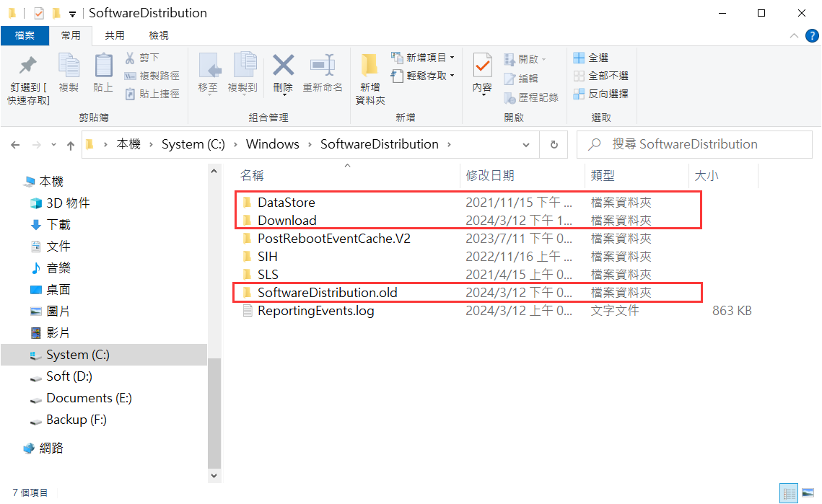Click the Pin to Quick Access icon
Image resolution: width=822 pixels, height=504 pixels.
pos(27,66)
